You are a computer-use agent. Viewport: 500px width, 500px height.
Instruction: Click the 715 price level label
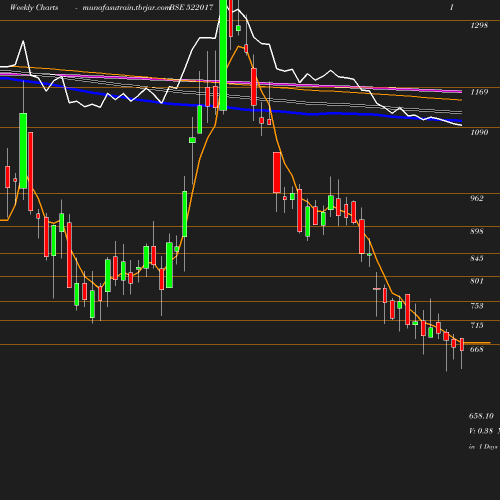(477, 325)
